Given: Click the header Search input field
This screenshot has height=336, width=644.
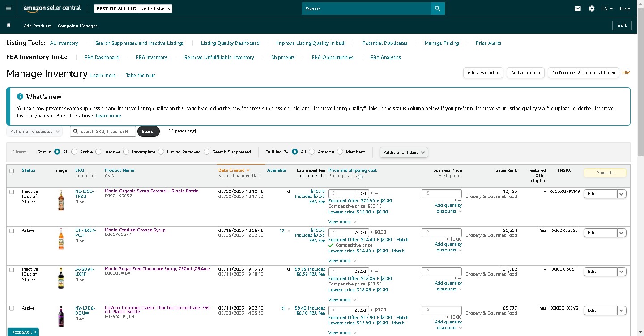Looking at the screenshot, I should coord(366,9).
